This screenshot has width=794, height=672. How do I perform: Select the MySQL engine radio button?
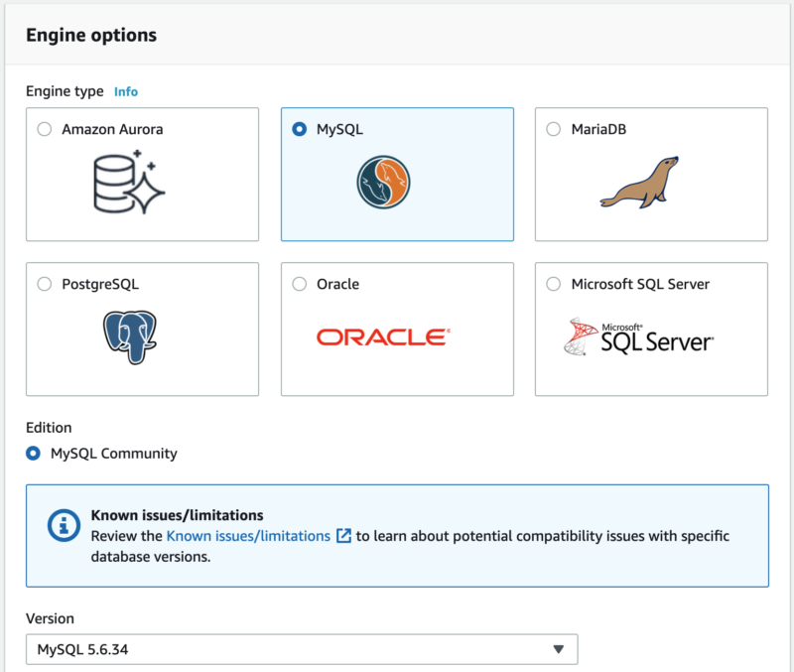300,129
